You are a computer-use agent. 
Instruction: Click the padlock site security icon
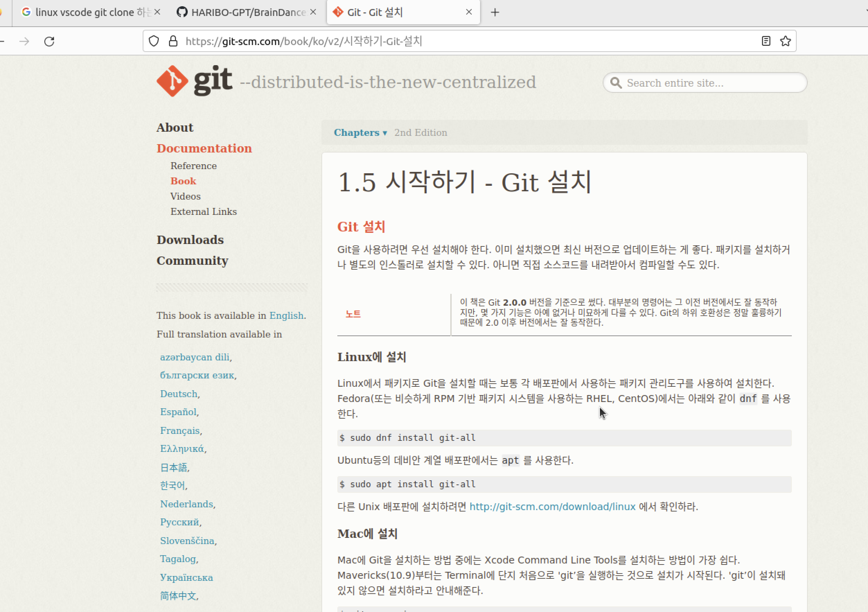point(173,41)
